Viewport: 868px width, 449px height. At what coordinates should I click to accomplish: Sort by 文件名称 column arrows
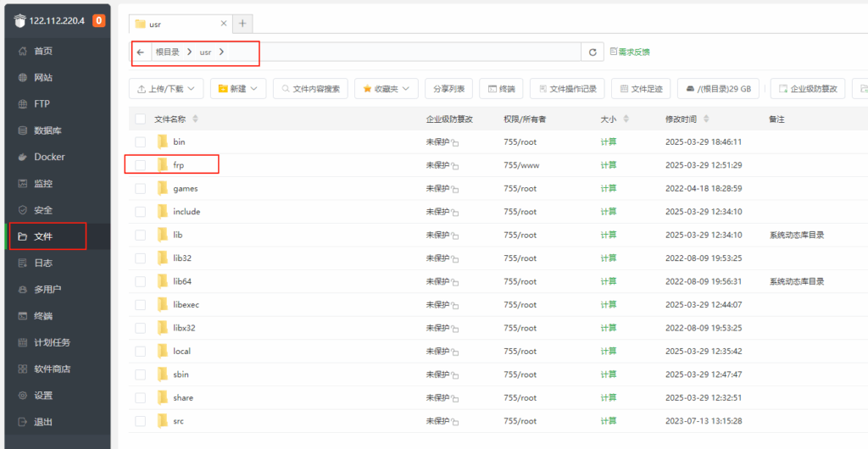[x=195, y=119]
